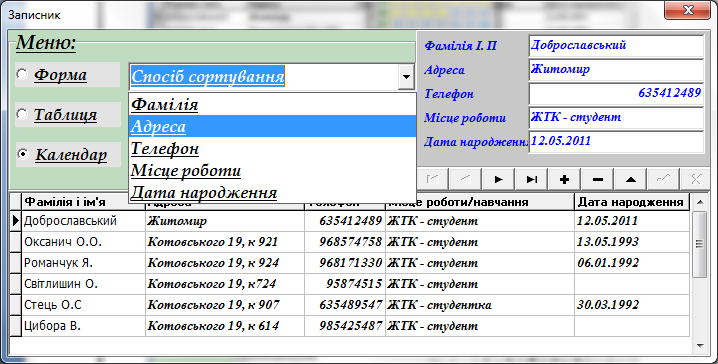The height and width of the screenshot is (364, 718).
Task: Click the grid scrollbar up arrow
Action: (699, 201)
